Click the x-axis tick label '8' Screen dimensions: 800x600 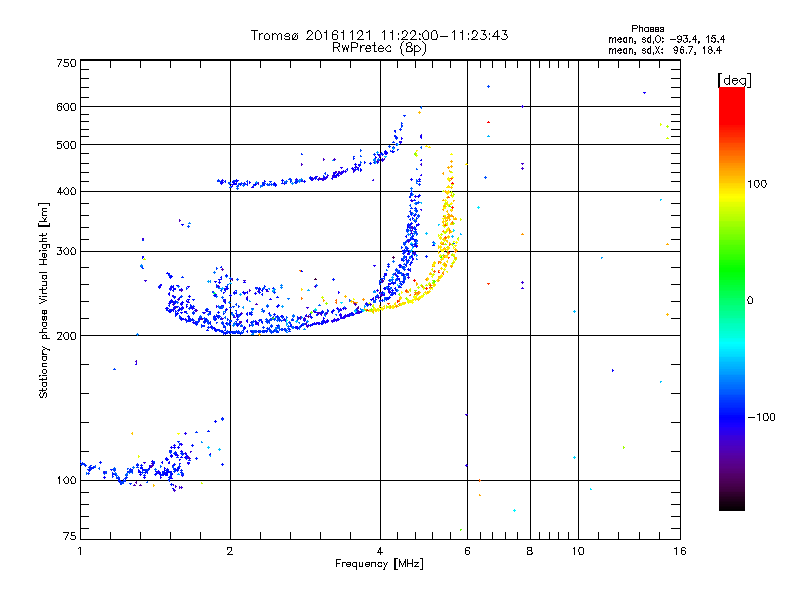(x=530, y=551)
